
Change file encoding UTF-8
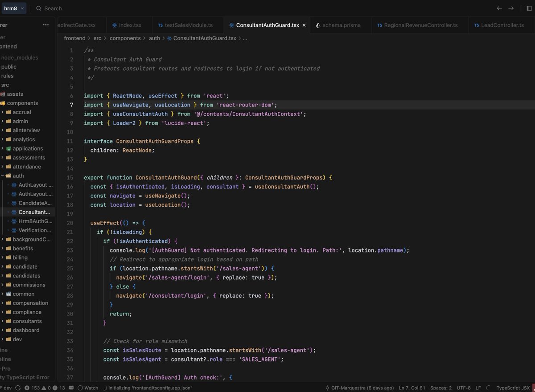(x=464, y=388)
